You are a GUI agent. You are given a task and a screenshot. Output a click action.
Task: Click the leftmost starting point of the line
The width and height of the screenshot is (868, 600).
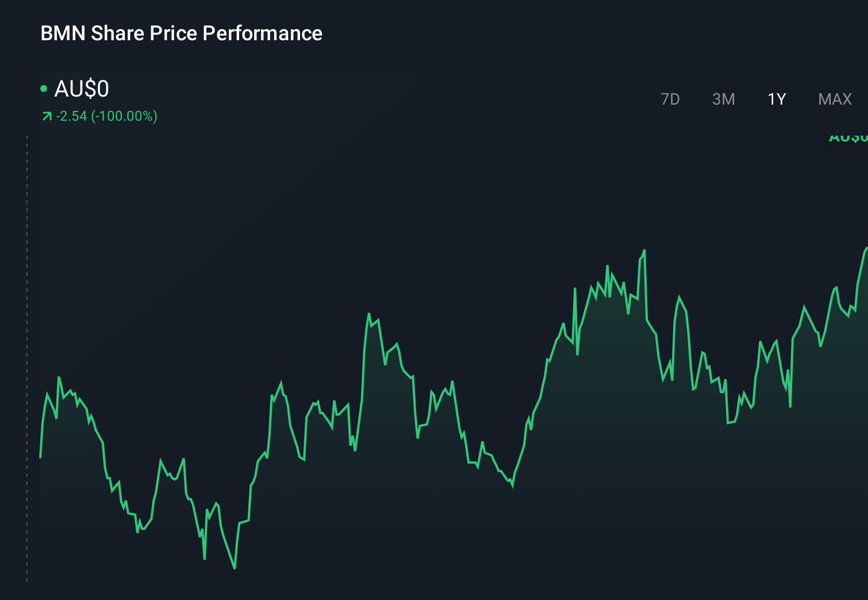pos(40,457)
